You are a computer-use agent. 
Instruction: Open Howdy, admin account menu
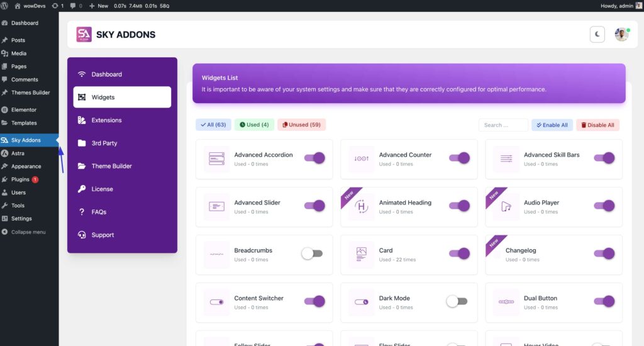coord(621,6)
